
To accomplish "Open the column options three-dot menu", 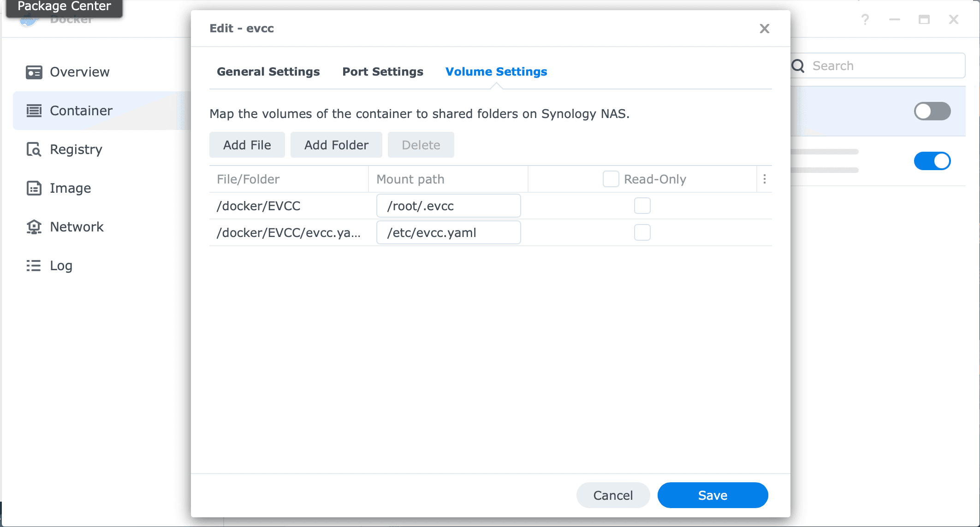I will [x=765, y=179].
